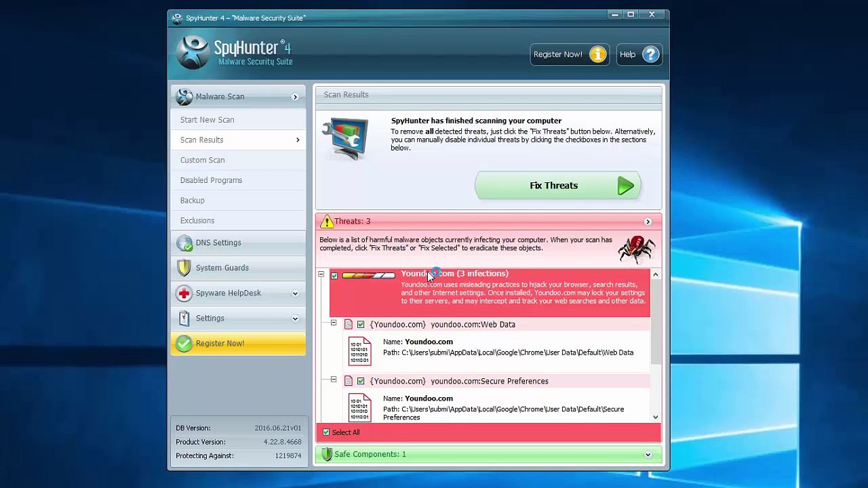The image size is (868, 488).
Task: Open Start New Scan in the sidebar
Action: 238,120
